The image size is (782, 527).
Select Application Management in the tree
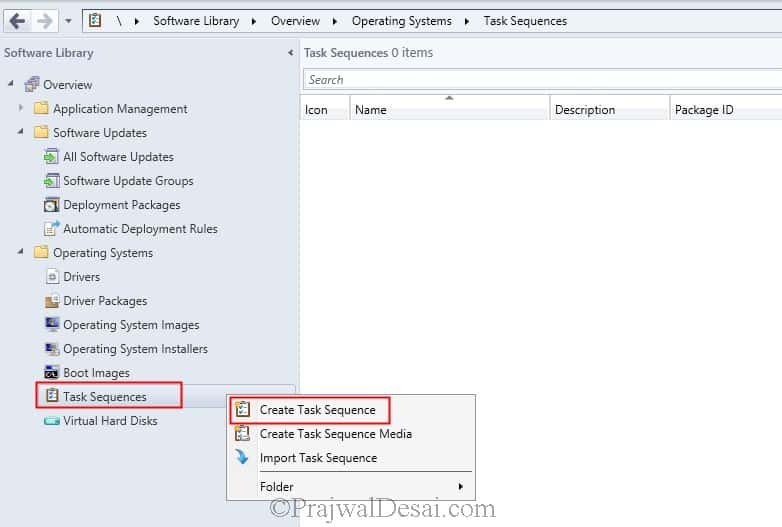(120, 109)
